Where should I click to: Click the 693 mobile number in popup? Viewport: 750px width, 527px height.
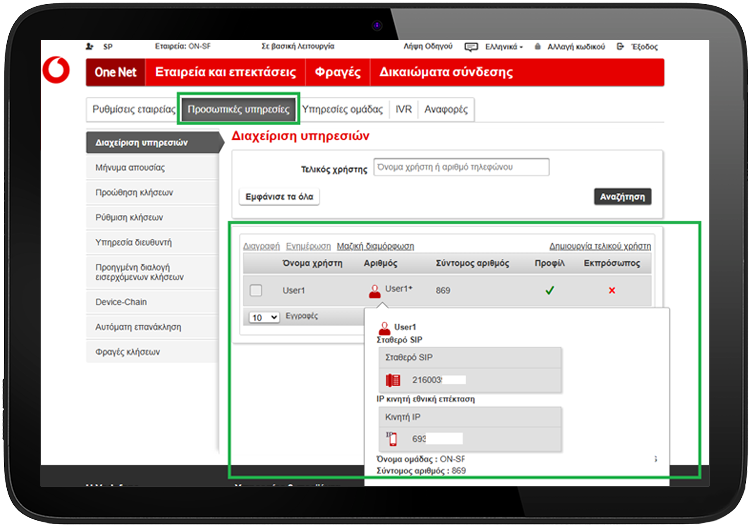click(x=419, y=439)
